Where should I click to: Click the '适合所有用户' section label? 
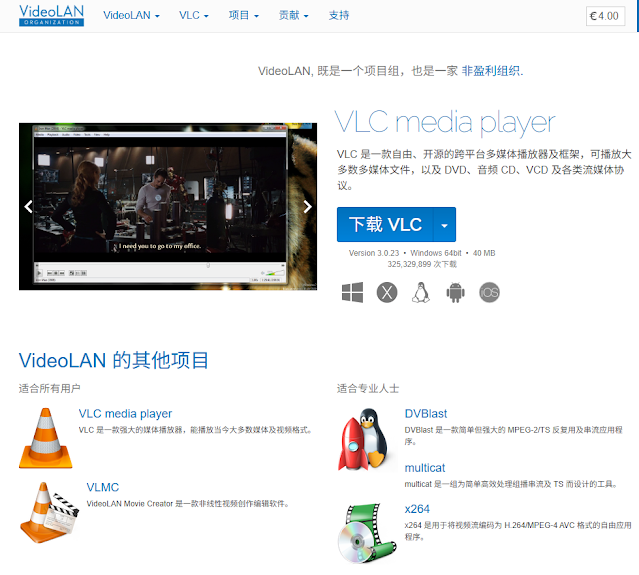[49, 388]
